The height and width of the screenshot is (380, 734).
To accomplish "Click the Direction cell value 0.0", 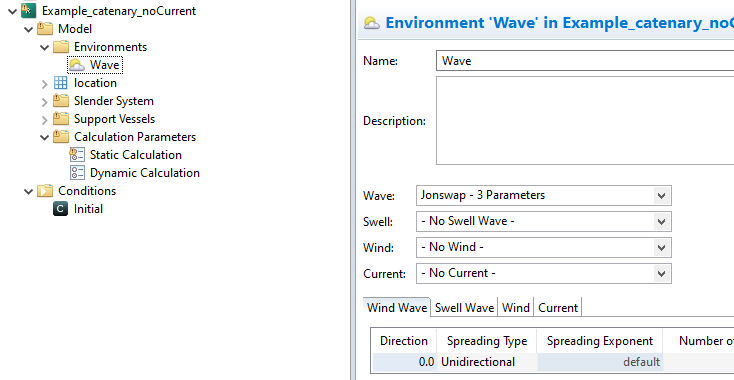I will (x=404, y=362).
